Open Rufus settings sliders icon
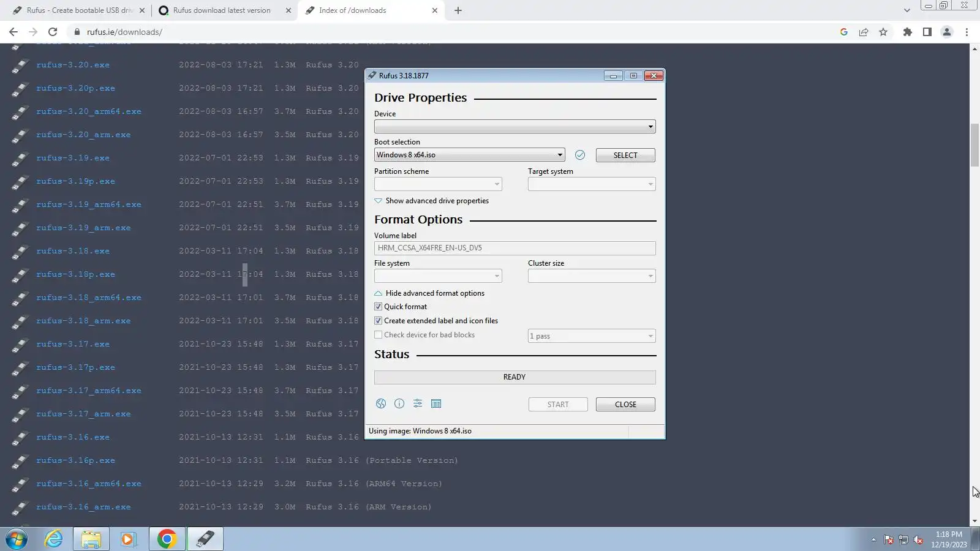980x551 pixels. [x=418, y=403]
